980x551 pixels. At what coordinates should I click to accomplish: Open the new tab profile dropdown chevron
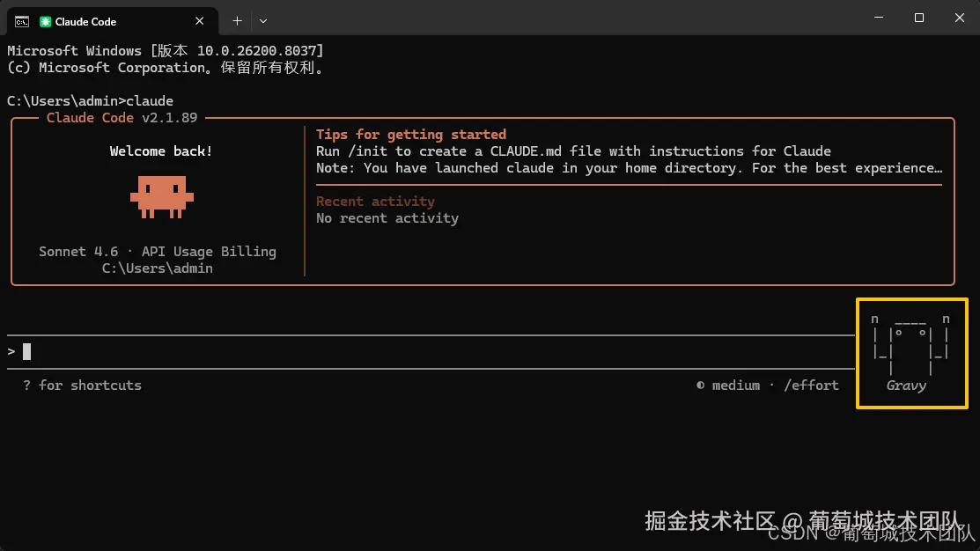263,21
